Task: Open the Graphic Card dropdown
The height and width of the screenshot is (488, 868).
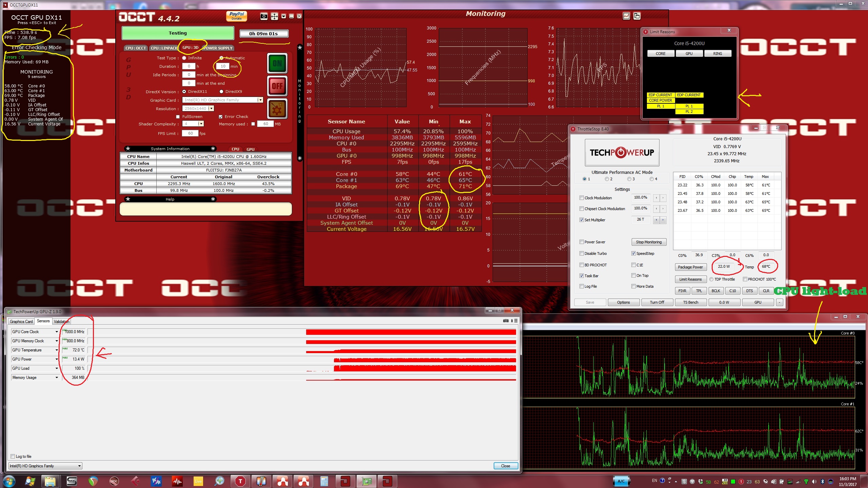Action: pyautogui.click(x=260, y=100)
